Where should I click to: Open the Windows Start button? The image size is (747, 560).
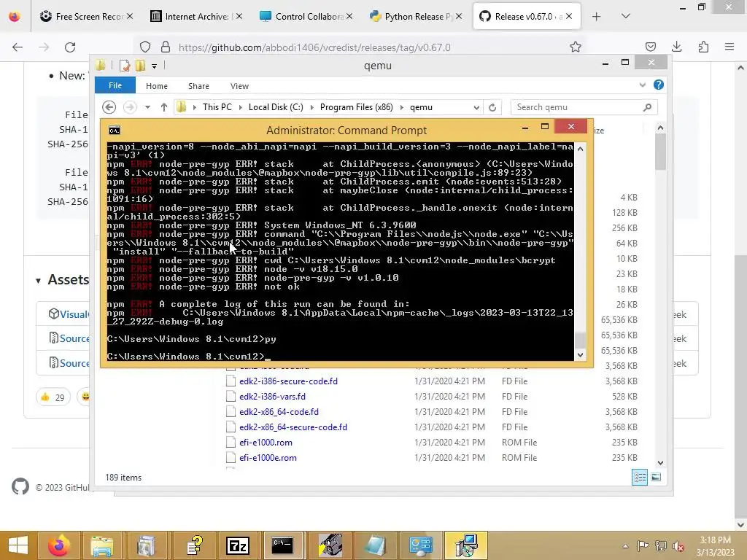pyautogui.click(x=18, y=545)
